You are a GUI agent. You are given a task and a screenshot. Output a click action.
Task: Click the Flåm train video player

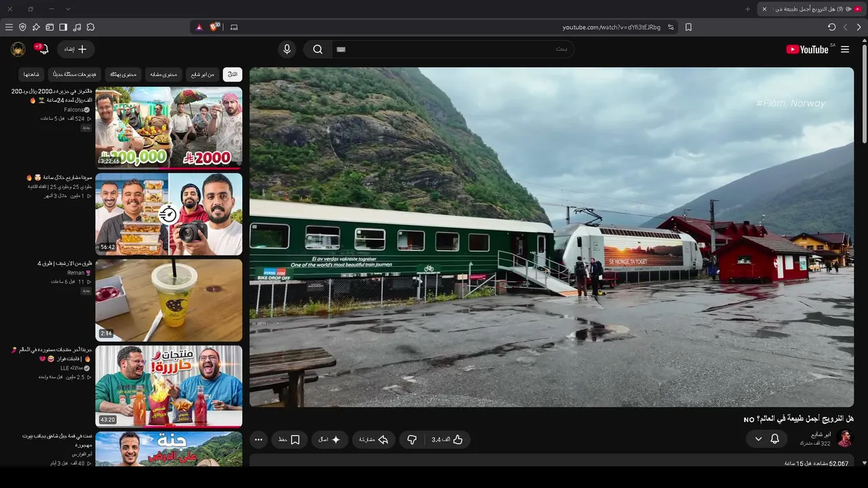551,237
